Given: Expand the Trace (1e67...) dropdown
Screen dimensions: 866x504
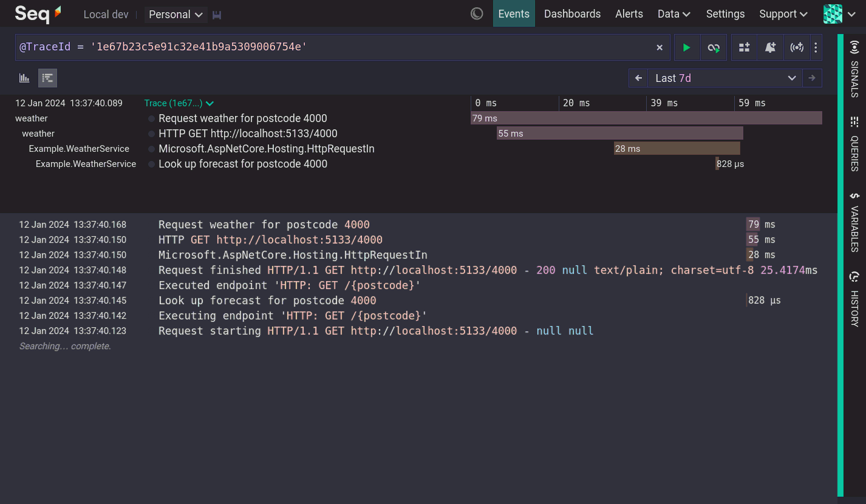Looking at the screenshot, I should pyautogui.click(x=179, y=103).
